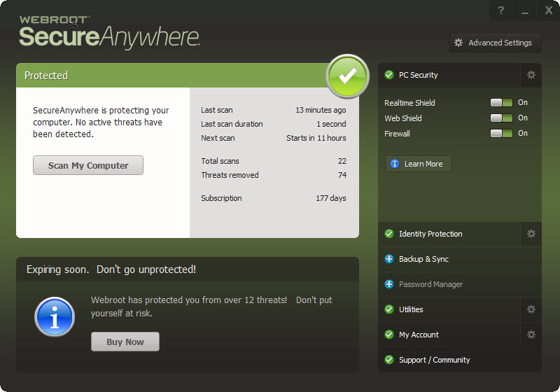Open the Utilities section
The height and width of the screenshot is (392, 560).
point(449,309)
